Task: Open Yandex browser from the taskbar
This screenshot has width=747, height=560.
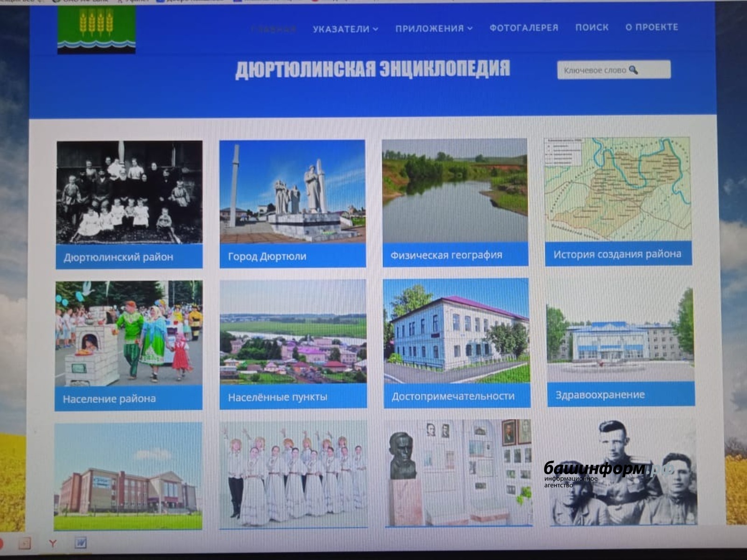Action: [x=52, y=543]
